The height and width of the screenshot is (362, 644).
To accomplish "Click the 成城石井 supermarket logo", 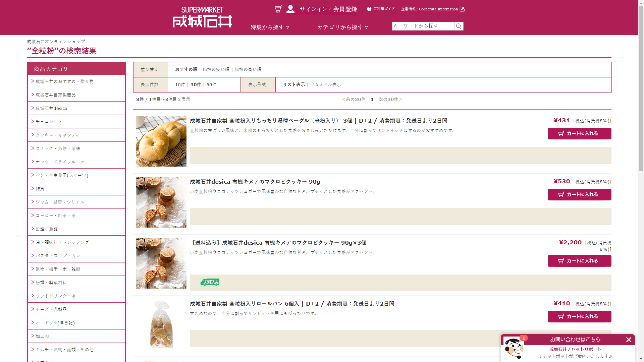I will point(202,17).
